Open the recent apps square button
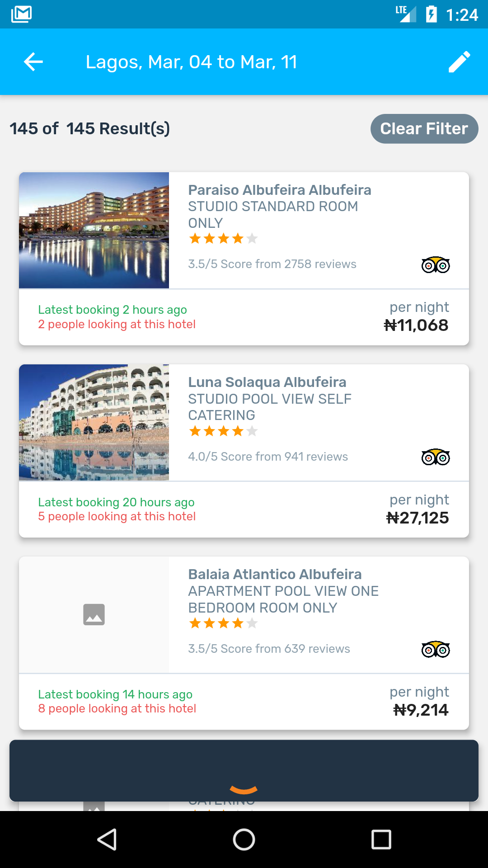Viewport: 488px width, 868px height. click(381, 840)
